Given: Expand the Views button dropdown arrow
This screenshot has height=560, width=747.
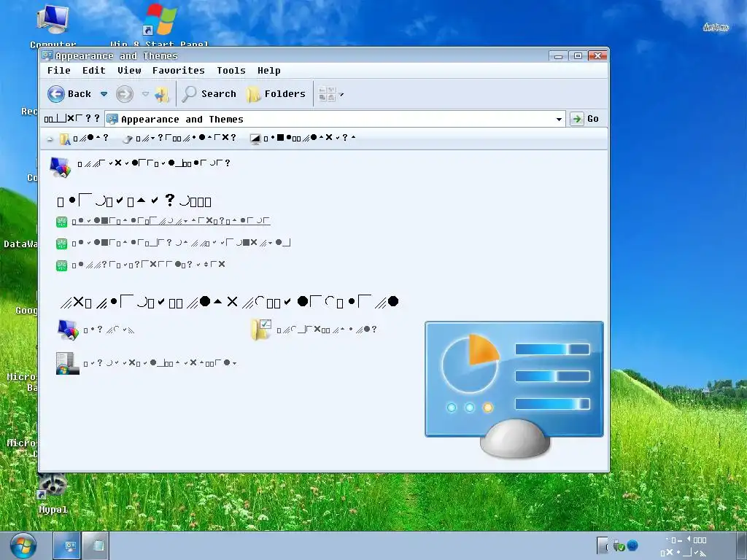Looking at the screenshot, I should 341,94.
